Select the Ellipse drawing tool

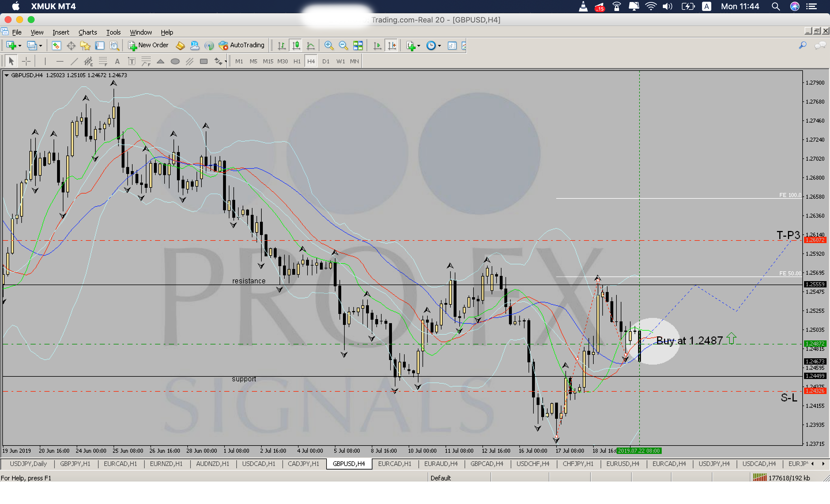[175, 61]
